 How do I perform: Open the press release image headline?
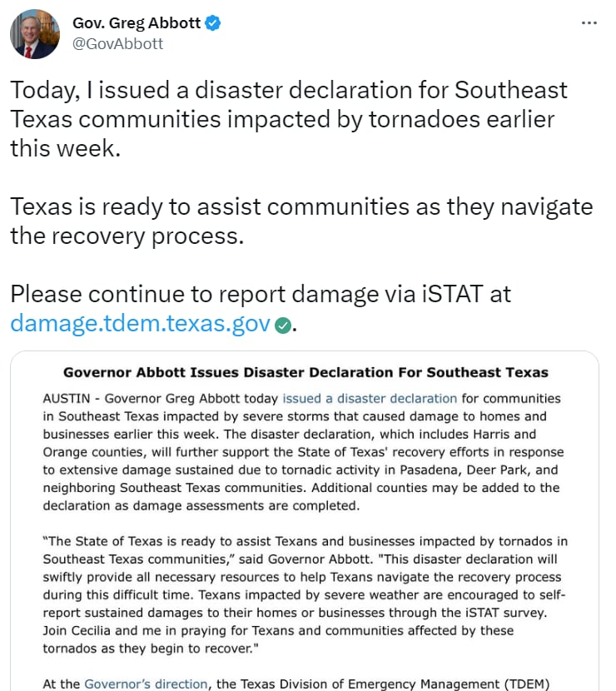pos(306,372)
